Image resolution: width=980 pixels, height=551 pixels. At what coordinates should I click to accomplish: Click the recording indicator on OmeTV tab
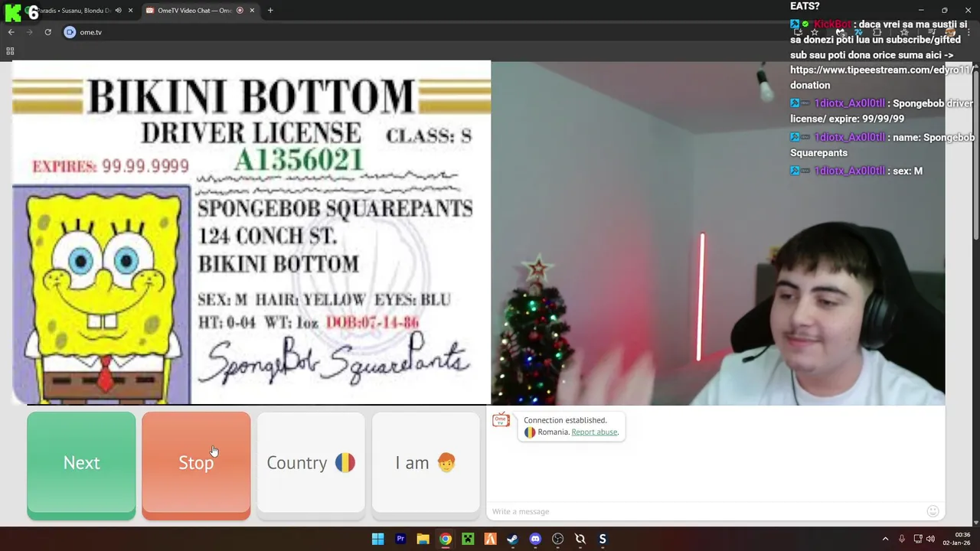240,11
